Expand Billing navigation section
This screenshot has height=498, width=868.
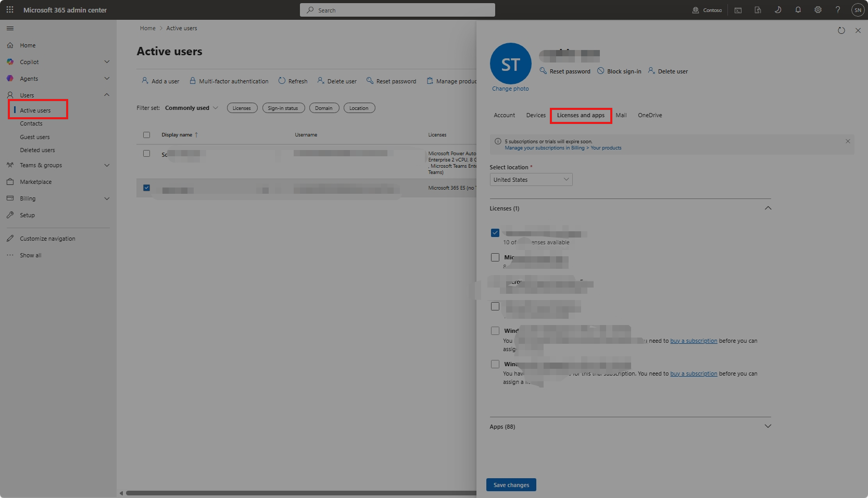[107, 198]
